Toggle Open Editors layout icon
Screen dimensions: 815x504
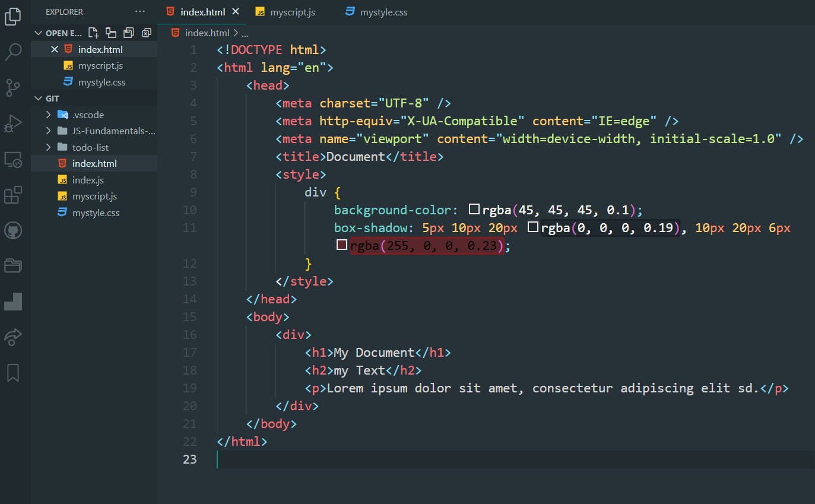111,33
